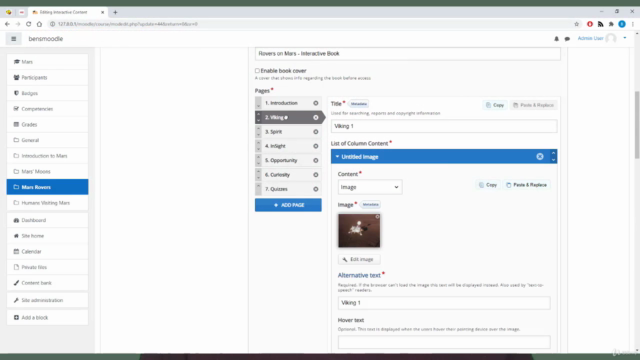The height and width of the screenshot is (360, 640).
Task: Click the red Opera-style extension icon
Action: [x=590, y=24]
